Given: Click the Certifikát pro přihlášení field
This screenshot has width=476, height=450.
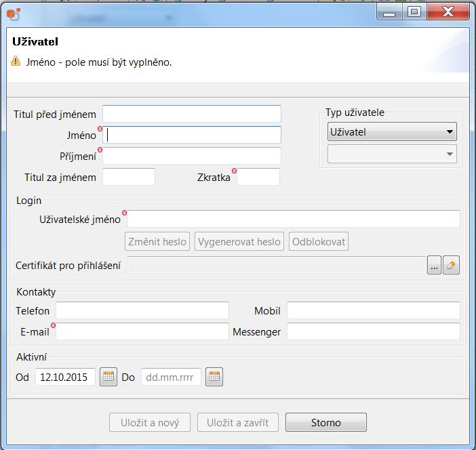Looking at the screenshot, I should tap(277, 265).
